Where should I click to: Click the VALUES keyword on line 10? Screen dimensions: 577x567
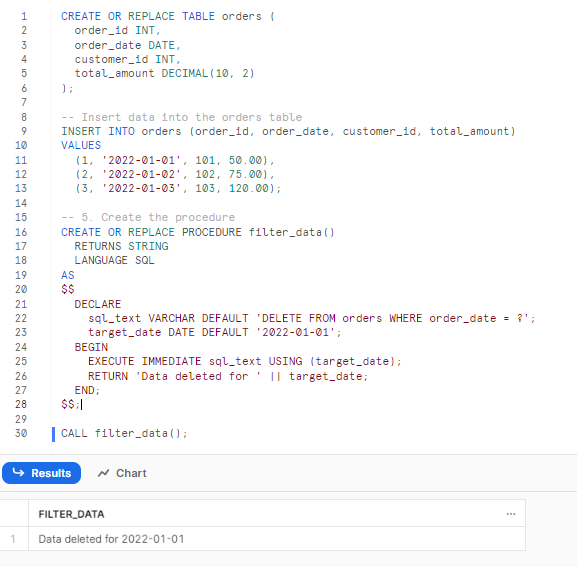click(81, 145)
